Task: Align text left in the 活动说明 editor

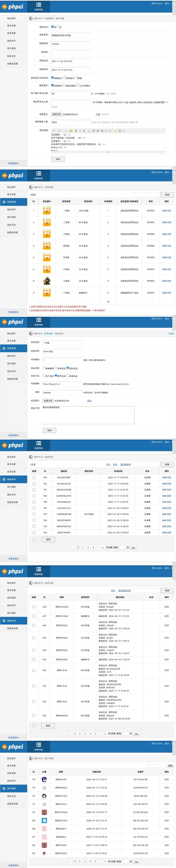Action: [94, 131]
